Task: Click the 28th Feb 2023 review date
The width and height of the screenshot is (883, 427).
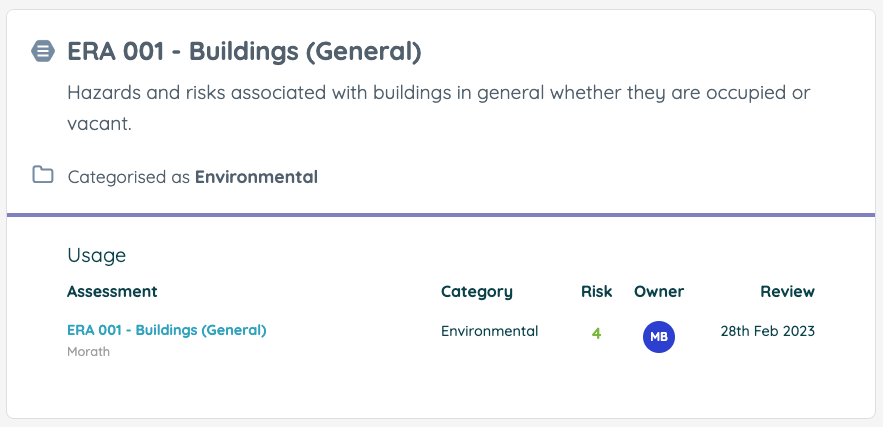Action: (768, 331)
